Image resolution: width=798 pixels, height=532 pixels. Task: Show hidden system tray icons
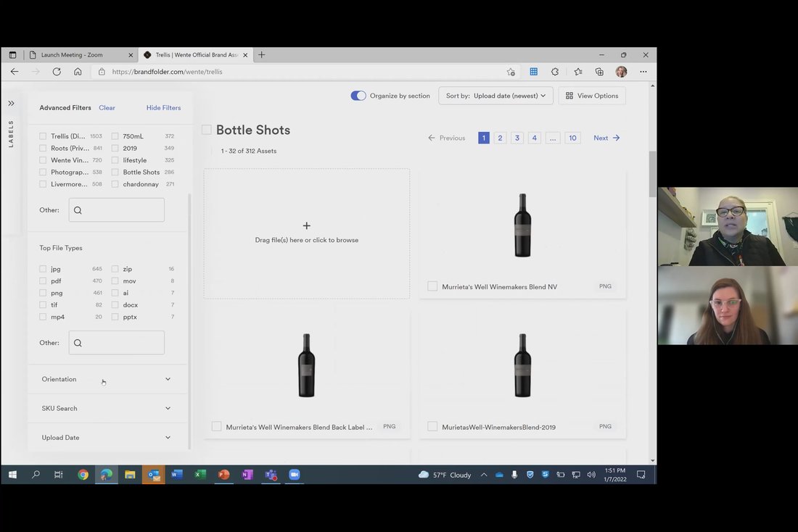click(x=484, y=475)
